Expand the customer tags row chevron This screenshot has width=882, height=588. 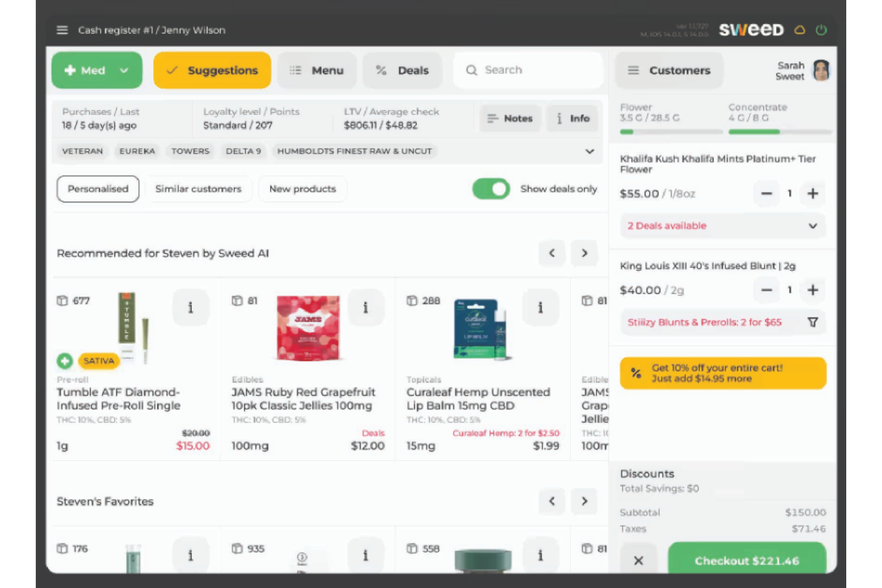click(590, 151)
